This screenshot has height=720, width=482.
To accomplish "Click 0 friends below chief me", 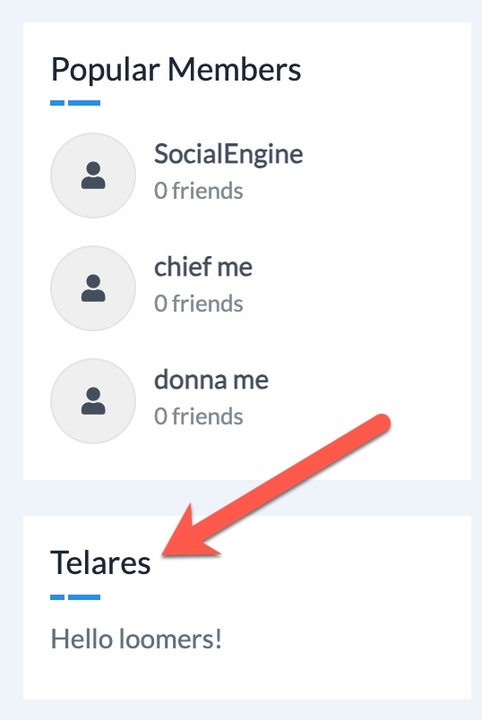I will (198, 304).
